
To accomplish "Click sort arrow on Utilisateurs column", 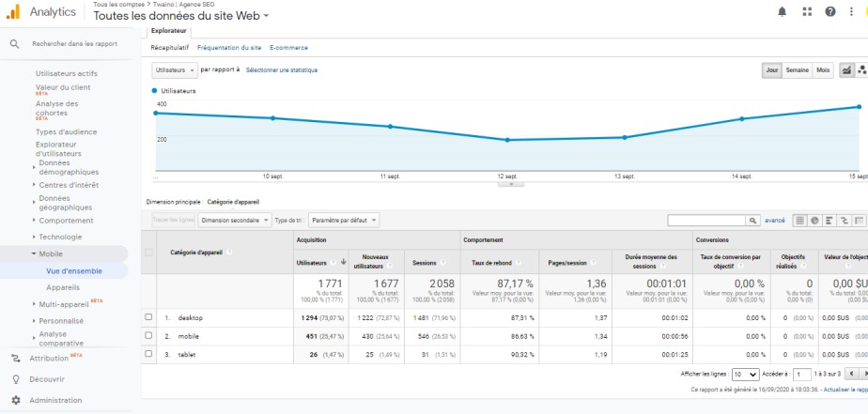I will [343, 262].
